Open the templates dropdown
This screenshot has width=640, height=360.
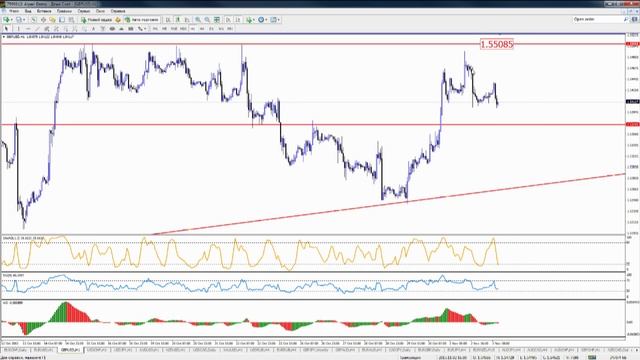click(275, 20)
